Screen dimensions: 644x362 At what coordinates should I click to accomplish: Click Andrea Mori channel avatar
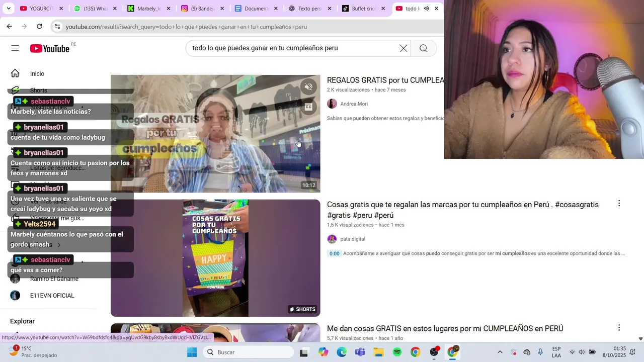332,104
